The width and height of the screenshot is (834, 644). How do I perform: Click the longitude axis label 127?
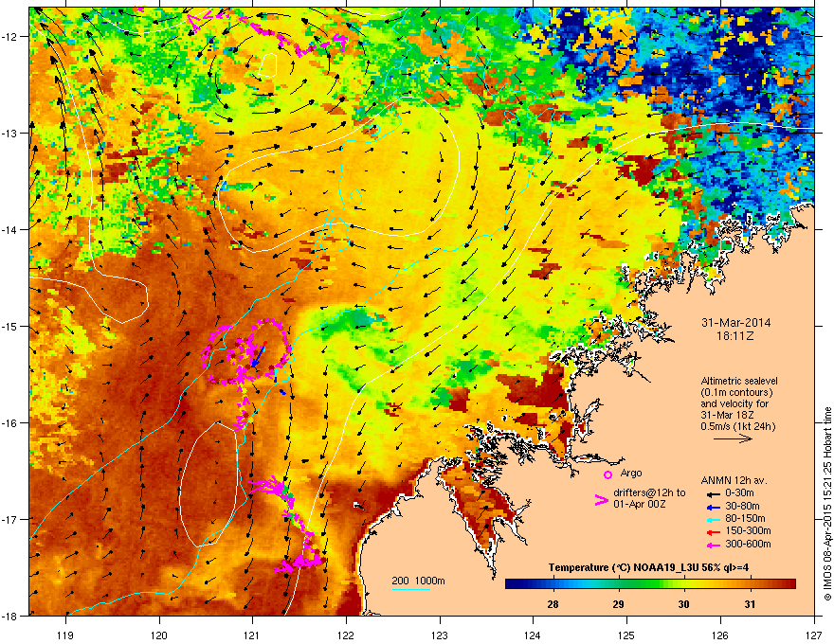[814, 635]
